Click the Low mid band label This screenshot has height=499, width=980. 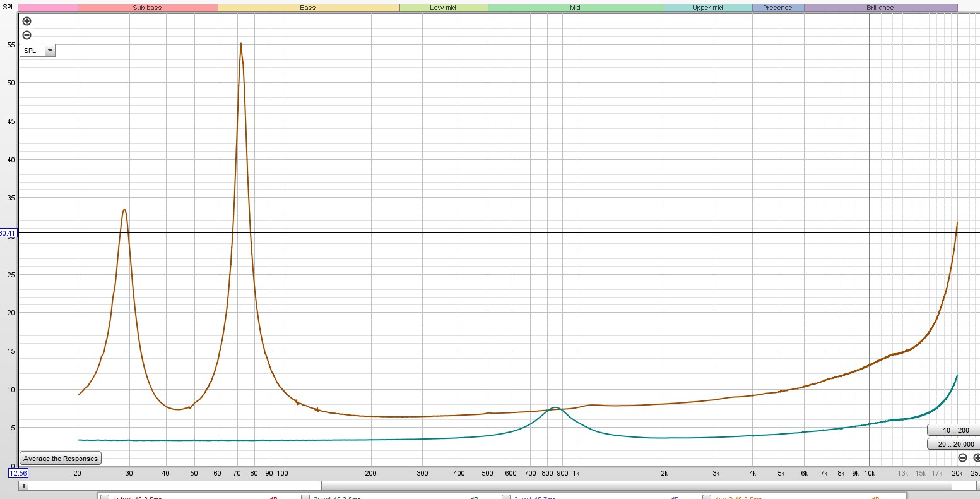(443, 8)
